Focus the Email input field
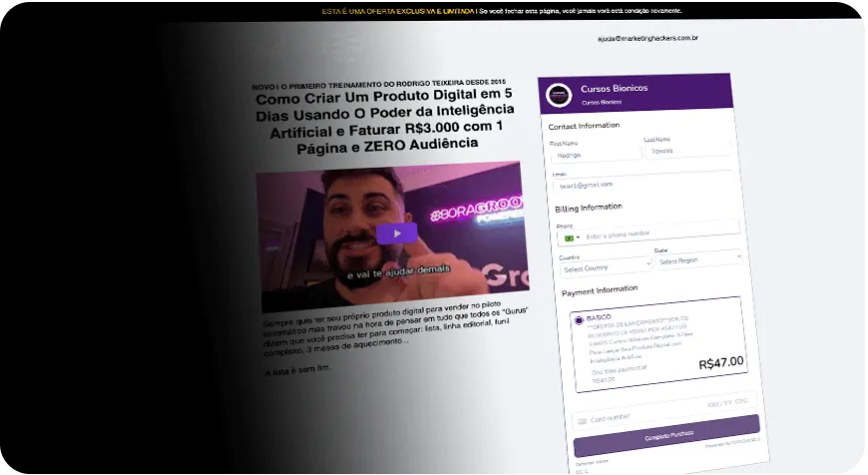Image resolution: width=868 pixels, height=475 pixels. point(645,183)
